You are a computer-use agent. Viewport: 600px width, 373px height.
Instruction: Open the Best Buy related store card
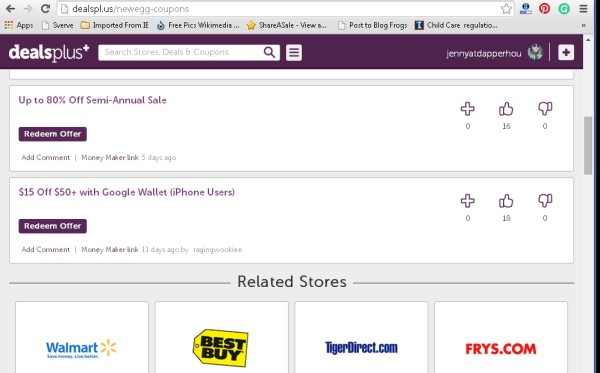pyautogui.click(x=222, y=337)
